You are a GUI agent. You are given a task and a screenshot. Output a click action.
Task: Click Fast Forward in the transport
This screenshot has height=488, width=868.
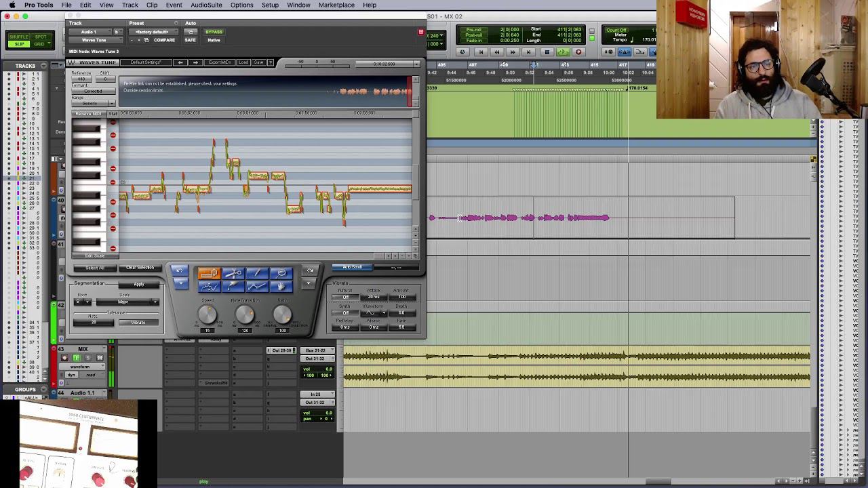[x=513, y=52]
